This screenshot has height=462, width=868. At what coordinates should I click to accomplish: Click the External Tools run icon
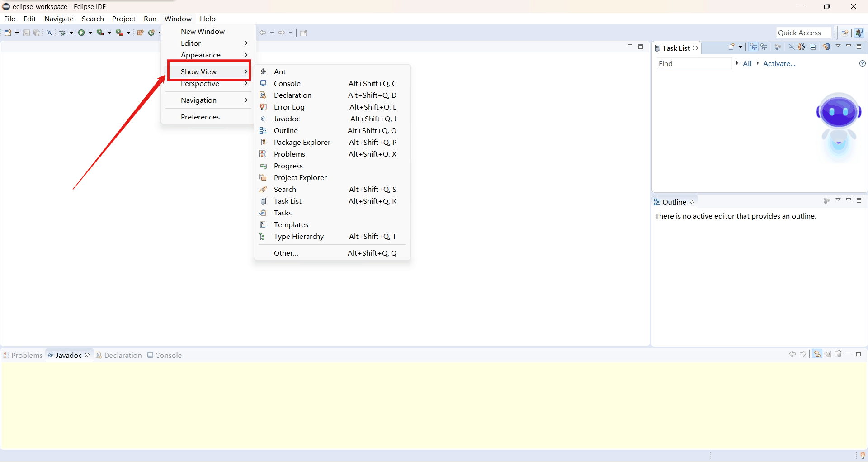click(x=119, y=33)
